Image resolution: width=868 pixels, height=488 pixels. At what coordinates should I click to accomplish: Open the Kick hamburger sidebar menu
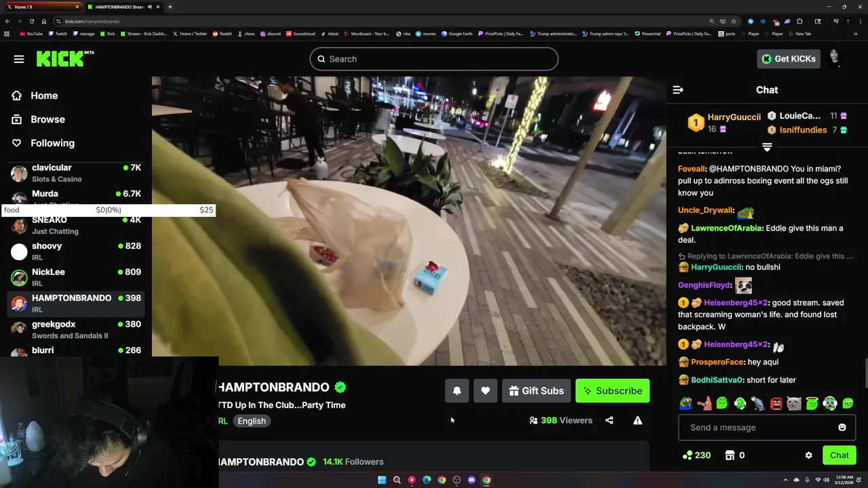19,59
